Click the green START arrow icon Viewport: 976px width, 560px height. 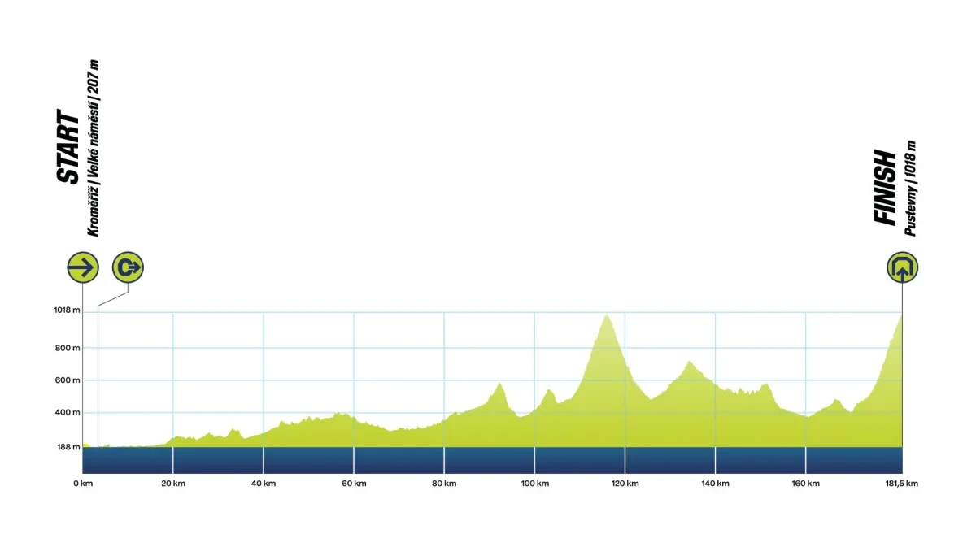pyautogui.click(x=83, y=267)
